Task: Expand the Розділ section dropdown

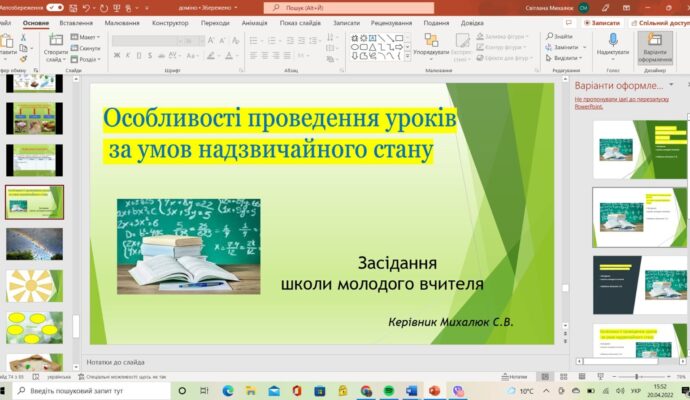Action: (85, 59)
